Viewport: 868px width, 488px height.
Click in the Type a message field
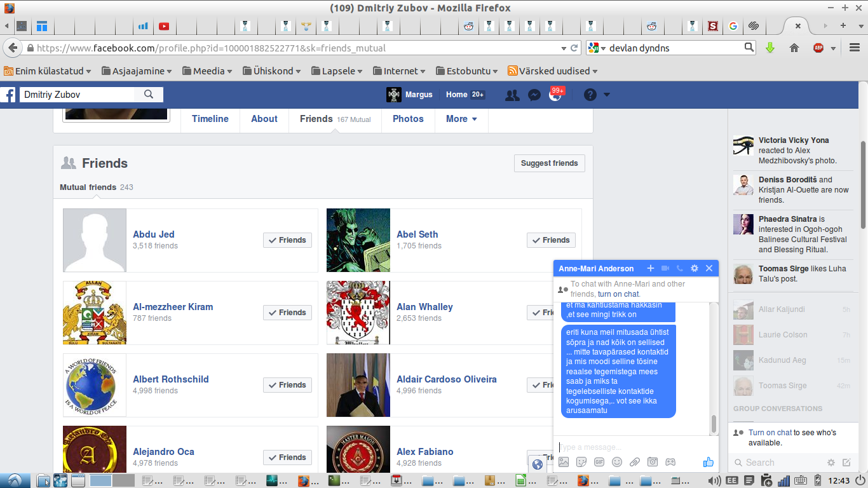[x=635, y=447]
